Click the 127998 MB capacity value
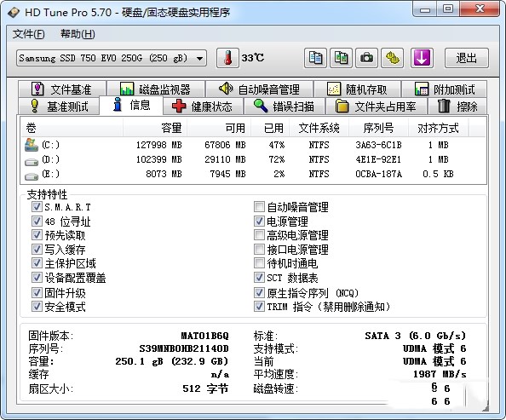 click(x=158, y=145)
